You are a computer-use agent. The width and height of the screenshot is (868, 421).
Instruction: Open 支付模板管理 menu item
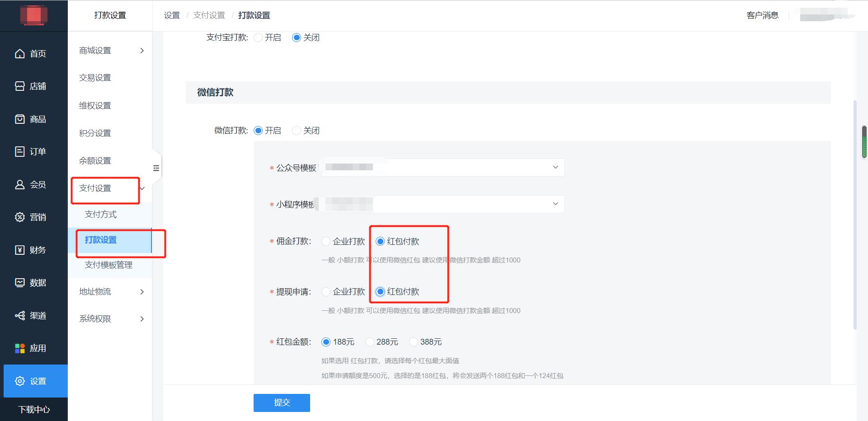coord(108,265)
